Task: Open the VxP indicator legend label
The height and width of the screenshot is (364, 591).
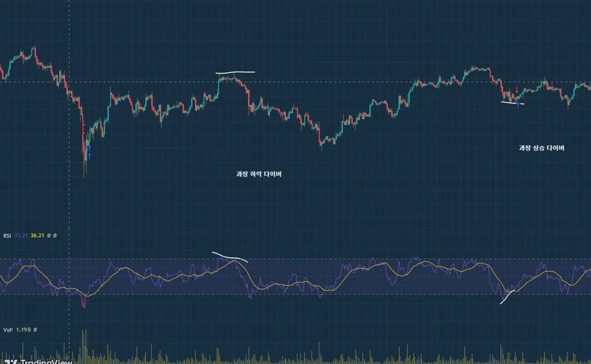Action: click(x=7, y=330)
